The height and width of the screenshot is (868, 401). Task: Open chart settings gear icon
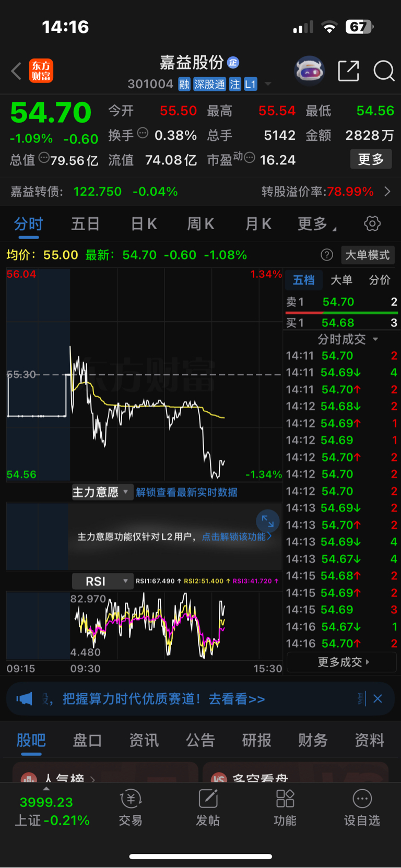tap(372, 224)
